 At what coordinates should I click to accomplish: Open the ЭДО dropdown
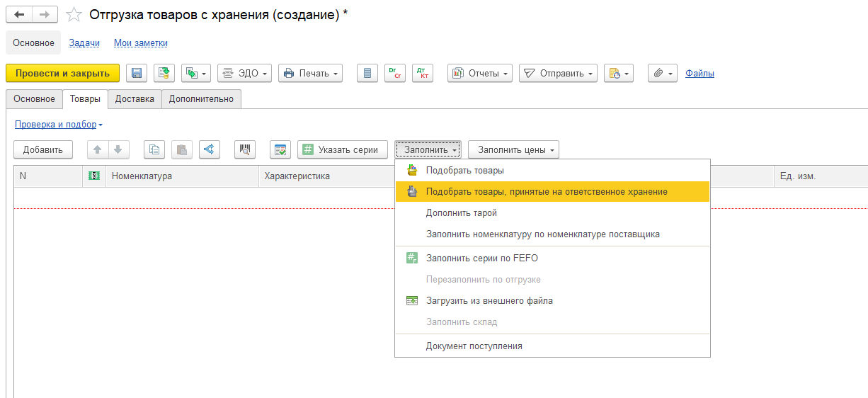click(x=244, y=73)
